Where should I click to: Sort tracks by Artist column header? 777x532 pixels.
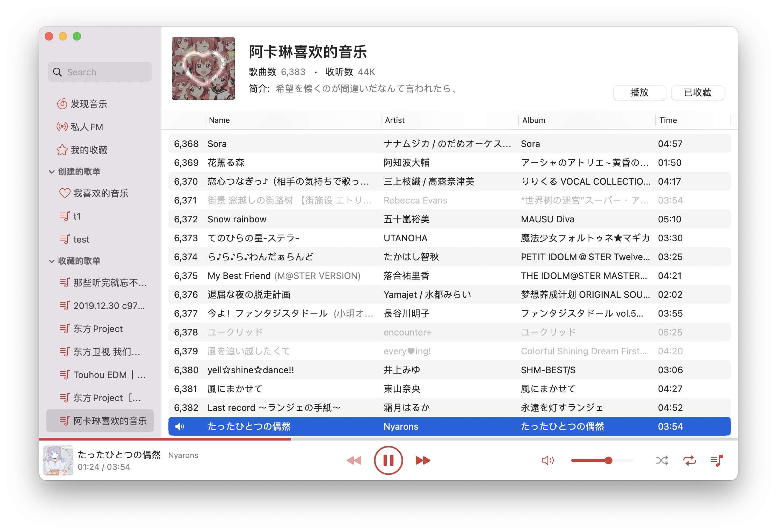tap(395, 120)
